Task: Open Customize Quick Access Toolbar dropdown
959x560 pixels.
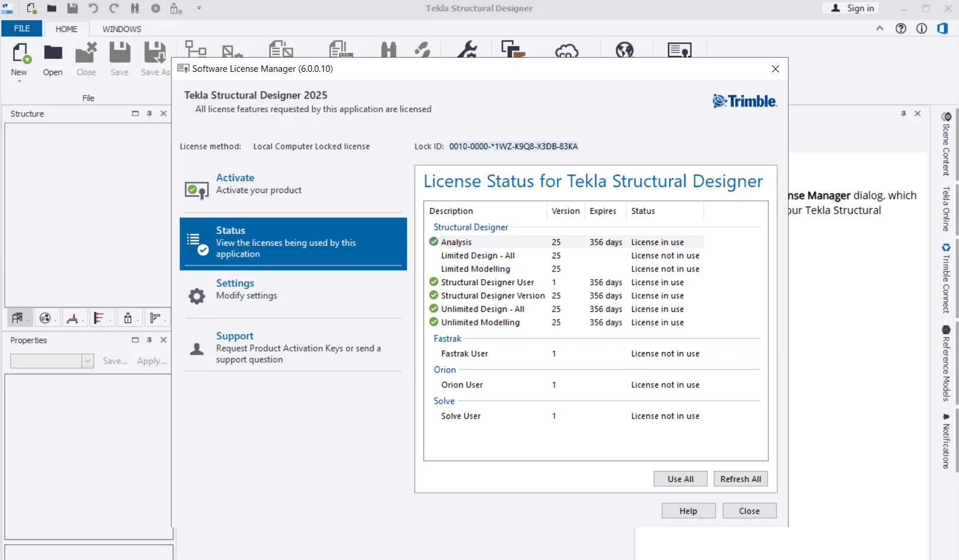Action: pyautogui.click(x=199, y=8)
